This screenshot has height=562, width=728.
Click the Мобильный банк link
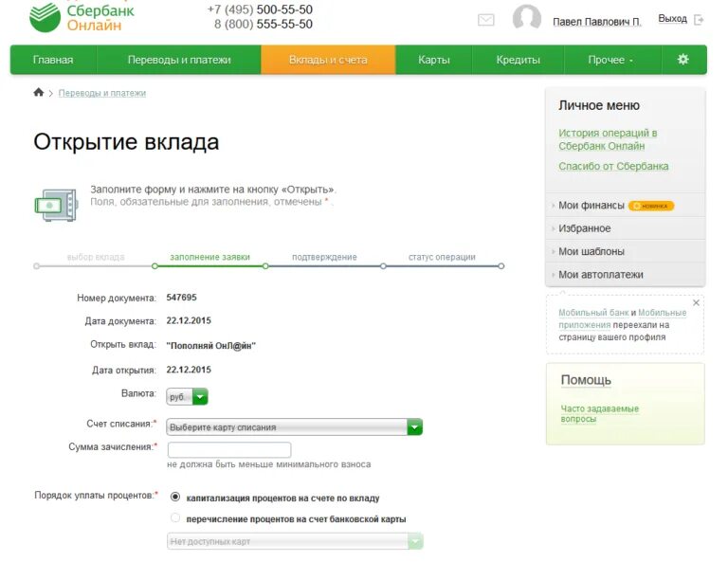[x=593, y=313]
